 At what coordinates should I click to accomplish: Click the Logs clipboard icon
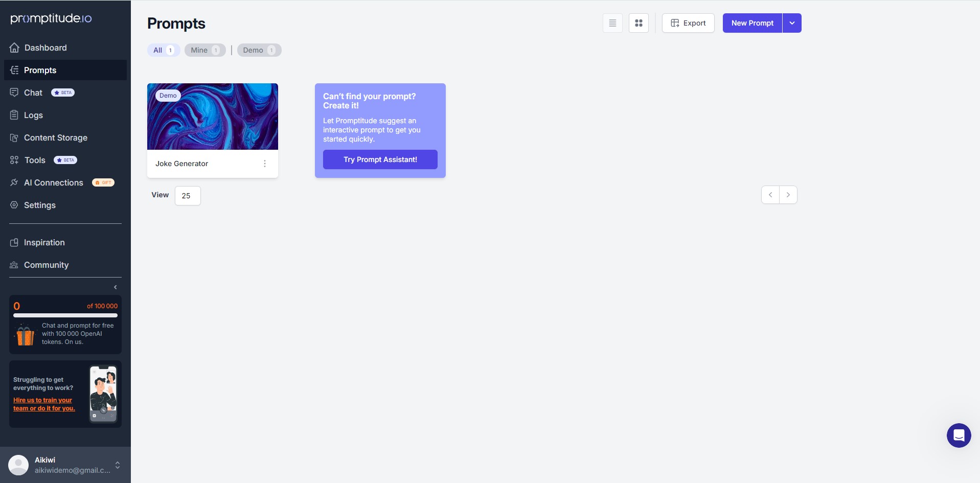pyautogui.click(x=14, y=115)
